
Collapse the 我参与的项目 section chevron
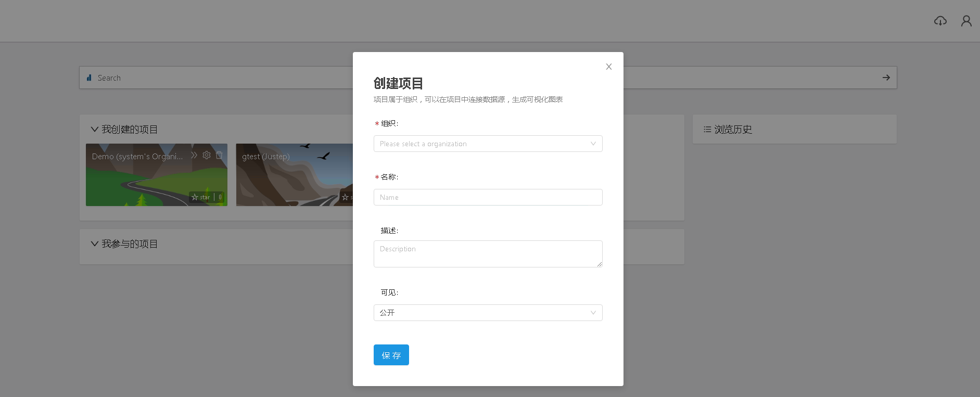[x=94, y=244]
